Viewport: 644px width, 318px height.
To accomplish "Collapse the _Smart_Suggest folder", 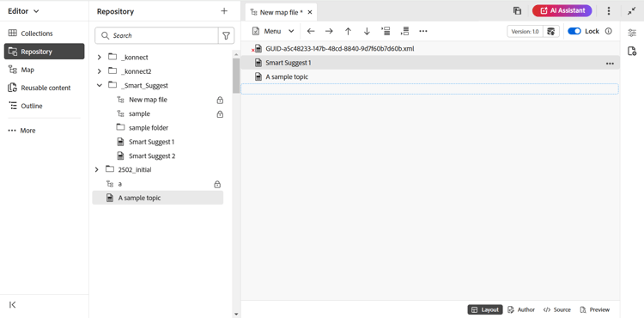I will 99,85.
